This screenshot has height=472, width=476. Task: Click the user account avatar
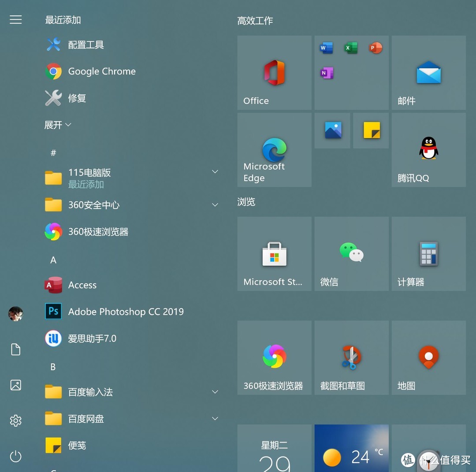point(15,313)
